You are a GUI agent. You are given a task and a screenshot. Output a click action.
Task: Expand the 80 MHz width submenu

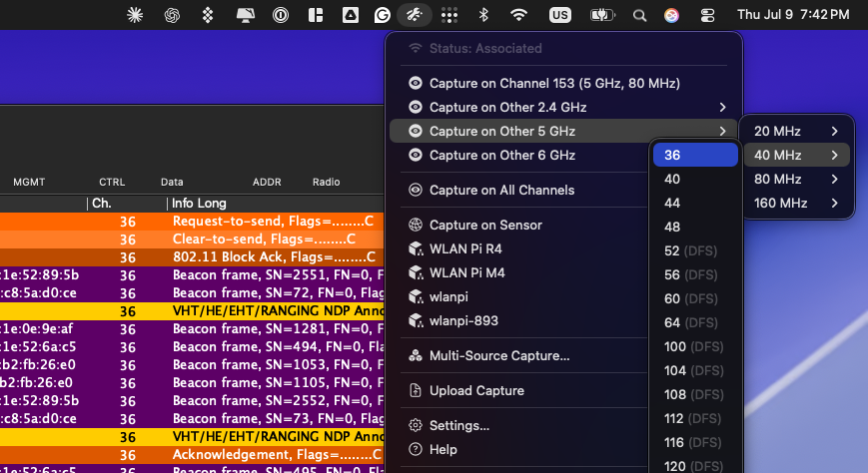(797, 179)
